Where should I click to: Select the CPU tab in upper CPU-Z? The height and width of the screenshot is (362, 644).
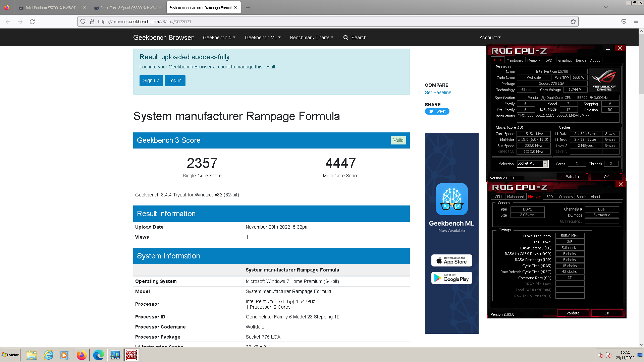tap(497, 60)
